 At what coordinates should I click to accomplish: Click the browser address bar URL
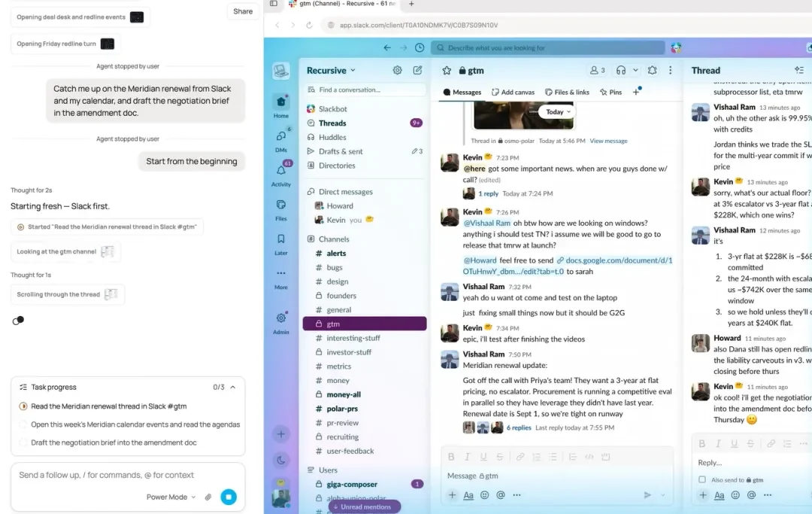click(x=419, y=25)
